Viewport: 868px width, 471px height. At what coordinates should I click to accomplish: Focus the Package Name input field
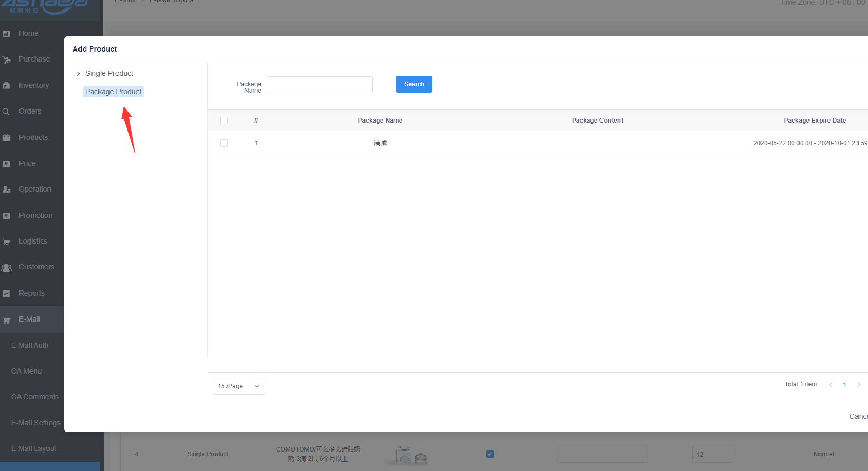(320, 85)
